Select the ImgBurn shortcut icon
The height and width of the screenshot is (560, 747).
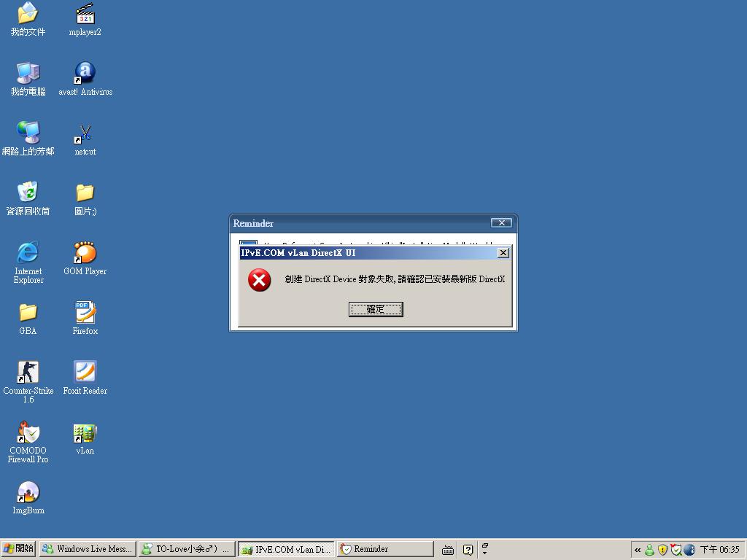tap(28, 492)
